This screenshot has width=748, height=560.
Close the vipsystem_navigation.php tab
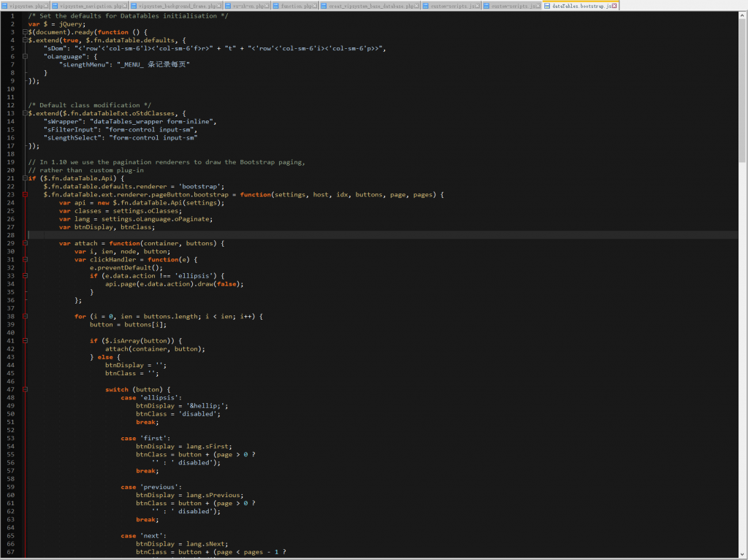pos(125,6)
